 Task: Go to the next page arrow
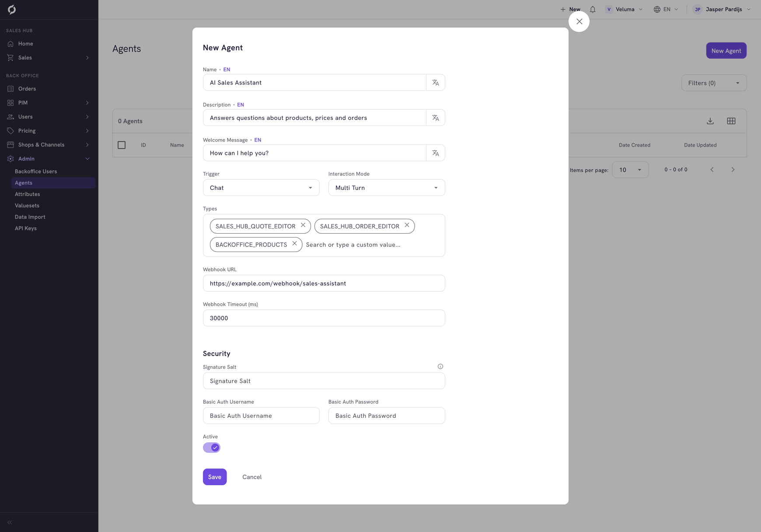(x=733, y=170)
